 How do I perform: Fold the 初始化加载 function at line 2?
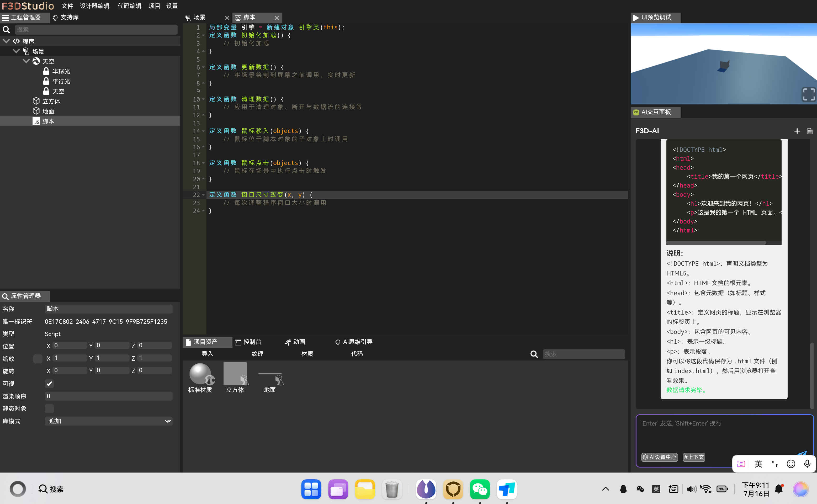[x=203, y=35]
